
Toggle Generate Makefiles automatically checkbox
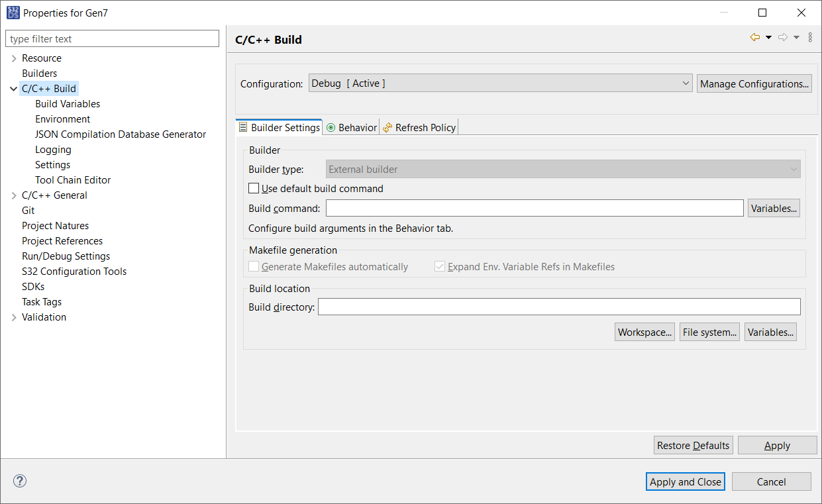(x=254, y=267)
